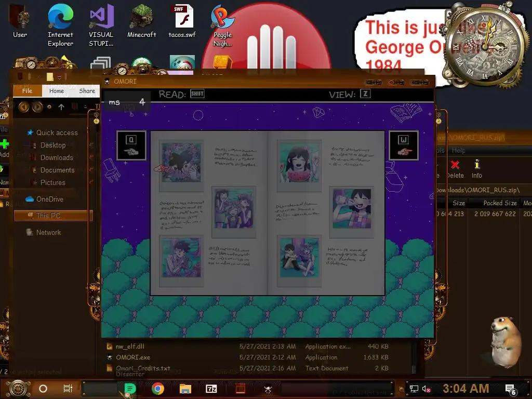The height and width of the screenshot is (399, 532).
Task: Launch Peggle Nights desktop shortcut
Action: (222, 25)
